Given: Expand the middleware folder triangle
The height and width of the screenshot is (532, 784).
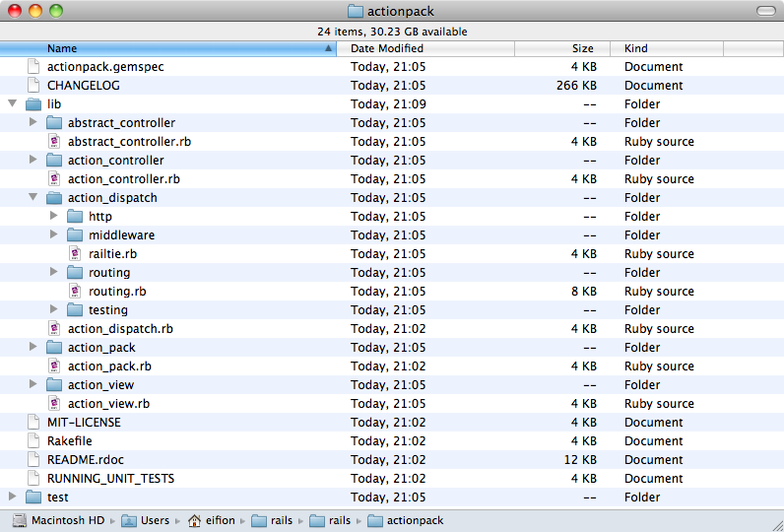Looking at the screenshot, I should point(54,234).
